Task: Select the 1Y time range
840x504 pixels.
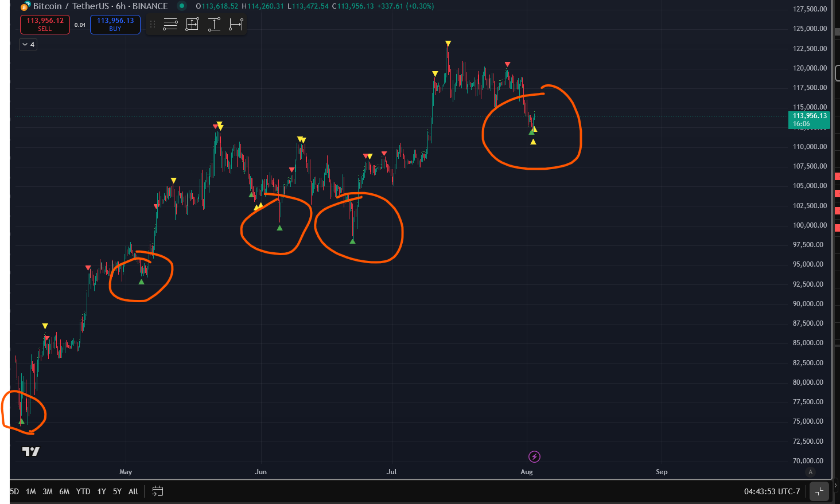Action: 102,491
